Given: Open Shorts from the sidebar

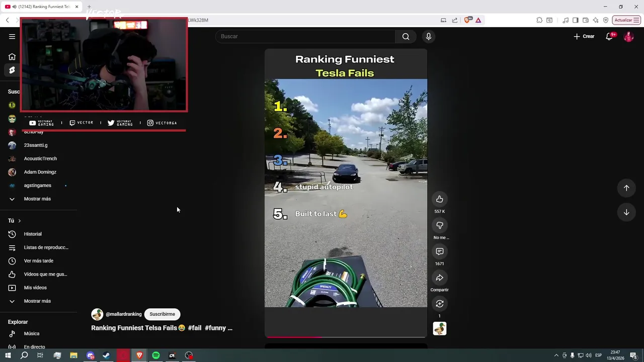Looking at the screenshot, I should click(x=12, y=70).
